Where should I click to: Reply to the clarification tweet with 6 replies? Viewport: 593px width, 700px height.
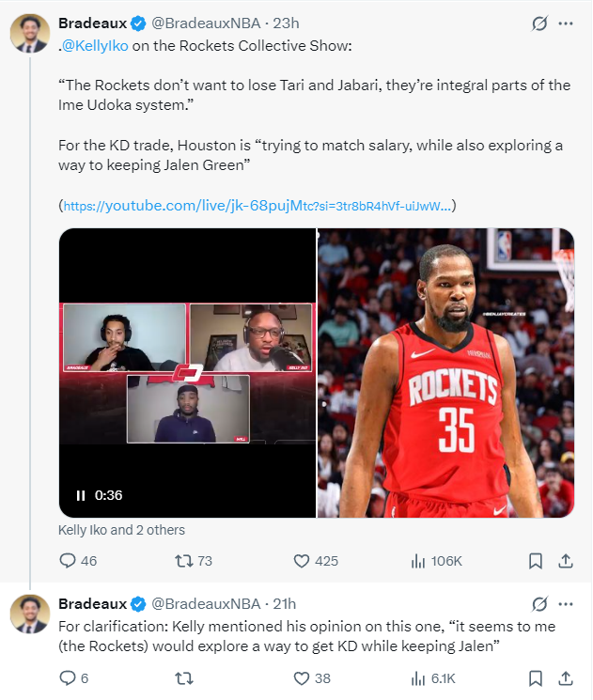68,678
